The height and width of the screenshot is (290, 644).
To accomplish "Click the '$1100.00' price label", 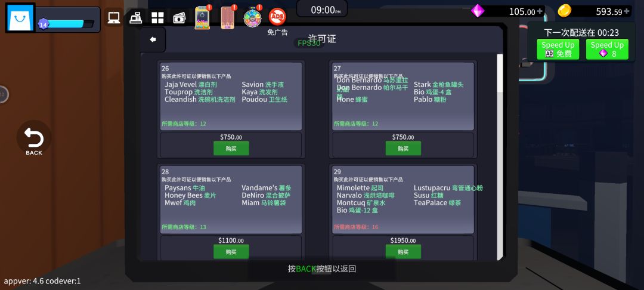I will click(x=231, y=240).
